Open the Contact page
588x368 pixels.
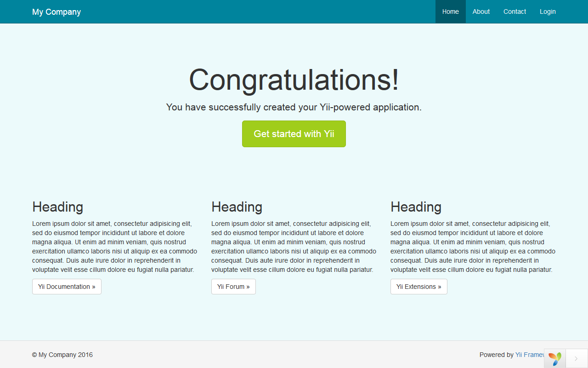coord(514,11)
